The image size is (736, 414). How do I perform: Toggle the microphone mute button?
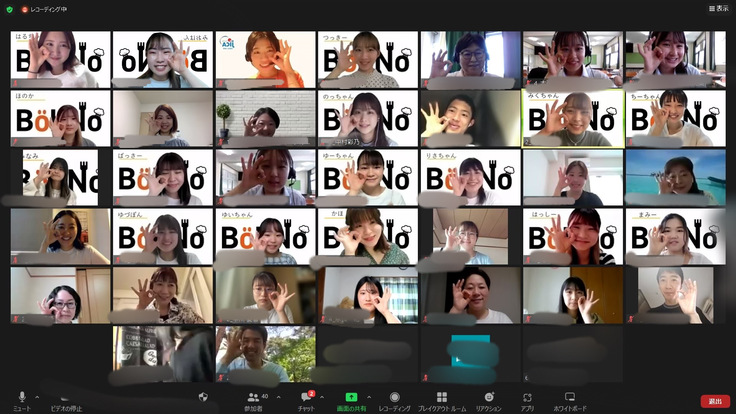click(22, 399)
